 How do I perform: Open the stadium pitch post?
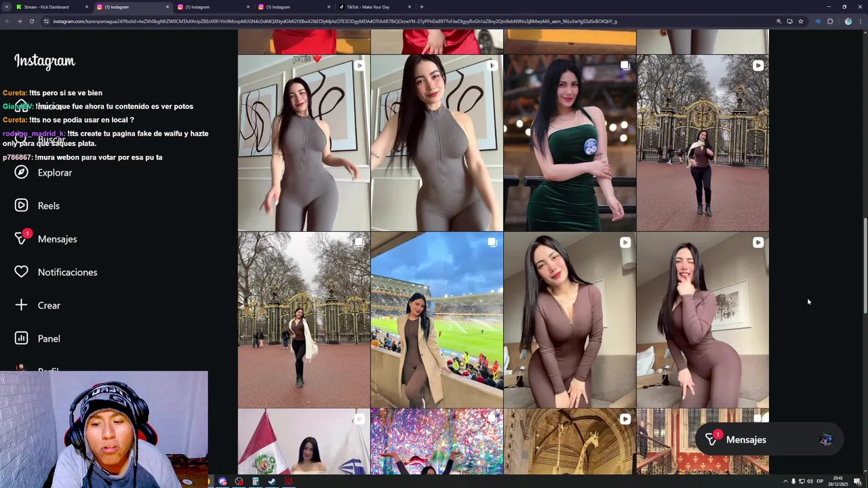click(437, 320)
